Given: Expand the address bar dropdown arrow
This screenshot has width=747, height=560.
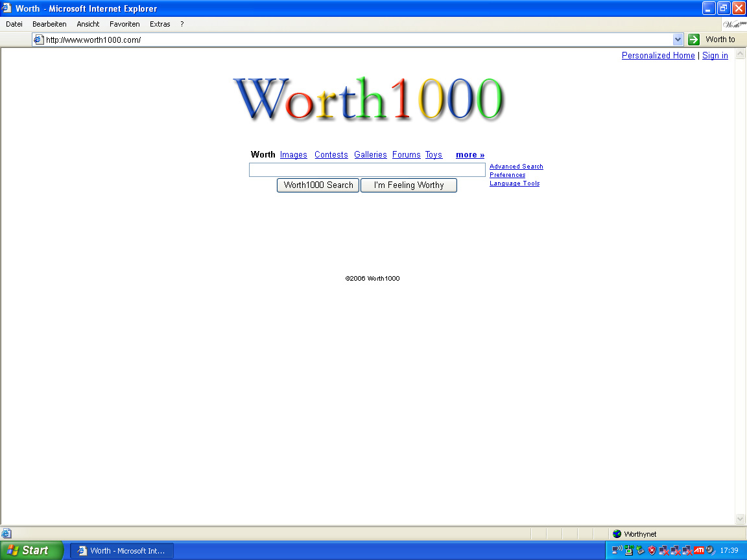Looking at the screenshot, I should 678,40.
